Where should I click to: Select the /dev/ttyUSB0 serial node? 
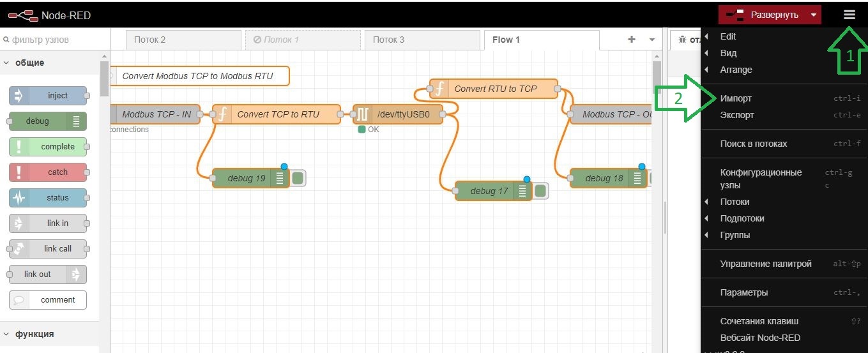(x=398, y=114)
